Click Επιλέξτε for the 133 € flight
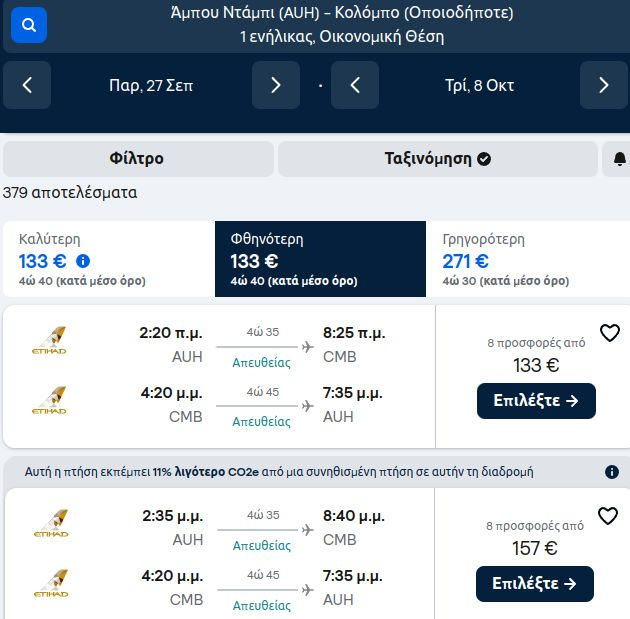 pyautogui.click(x=536, y=401)
